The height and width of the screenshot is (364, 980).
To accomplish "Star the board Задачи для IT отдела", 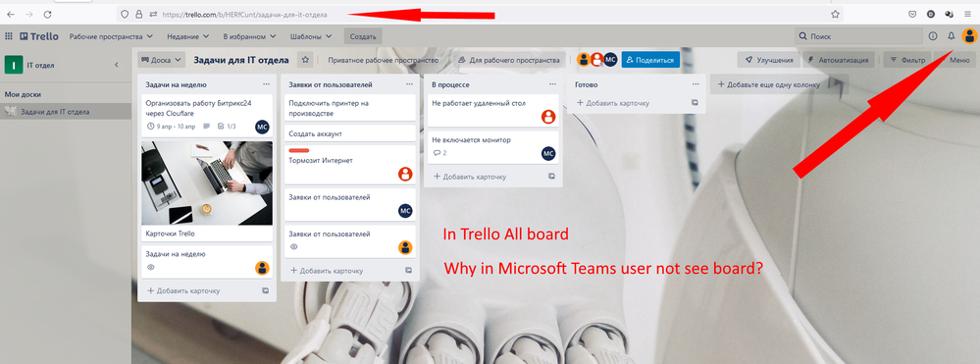I will click(305, 60).
